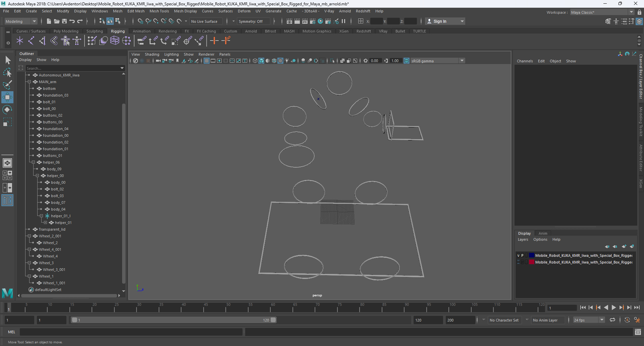Click the Create Lattice shelf icon
644x346 pixels.
coord(115,41)
